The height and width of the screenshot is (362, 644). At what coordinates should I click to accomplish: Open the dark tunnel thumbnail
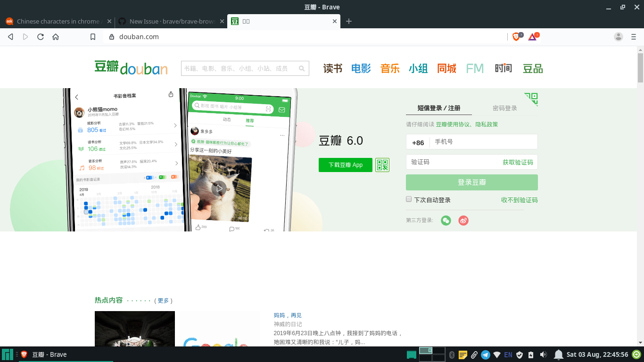135,329
